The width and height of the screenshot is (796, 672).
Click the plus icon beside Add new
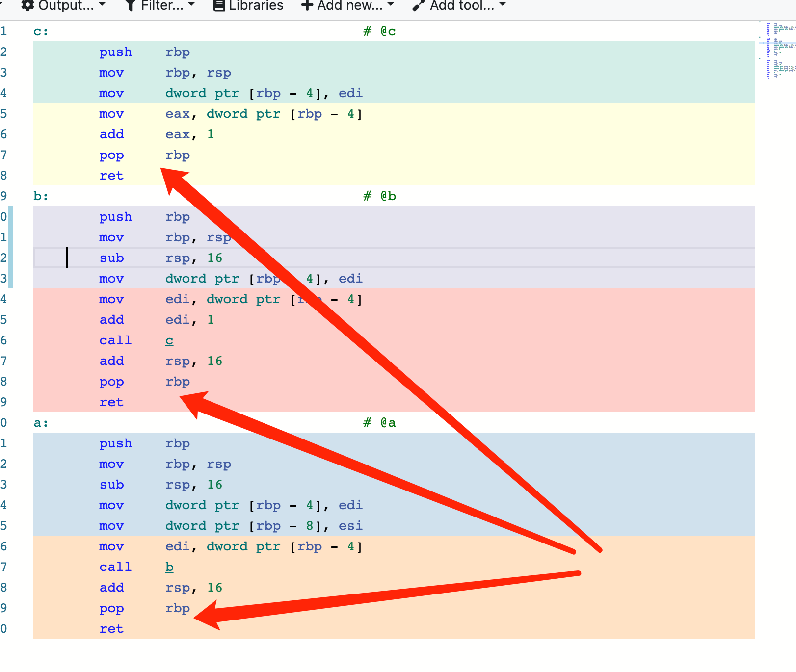[307, 5]
